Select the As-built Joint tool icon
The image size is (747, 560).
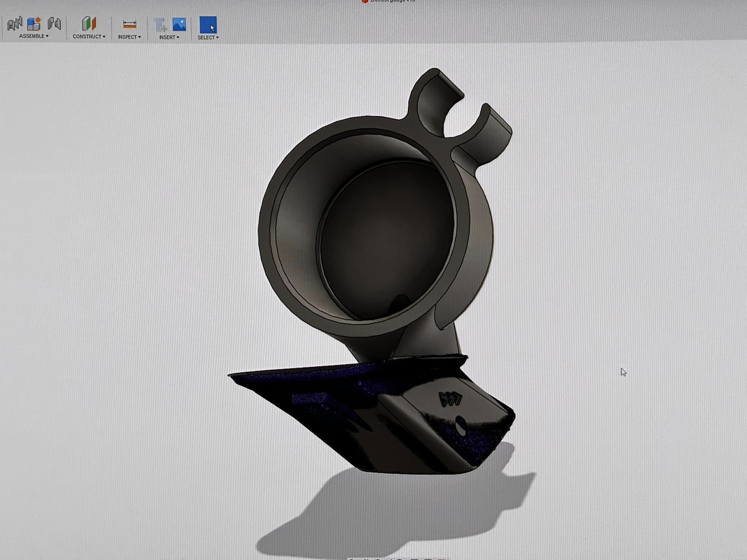pyautogui.click(x=54, y=24)
